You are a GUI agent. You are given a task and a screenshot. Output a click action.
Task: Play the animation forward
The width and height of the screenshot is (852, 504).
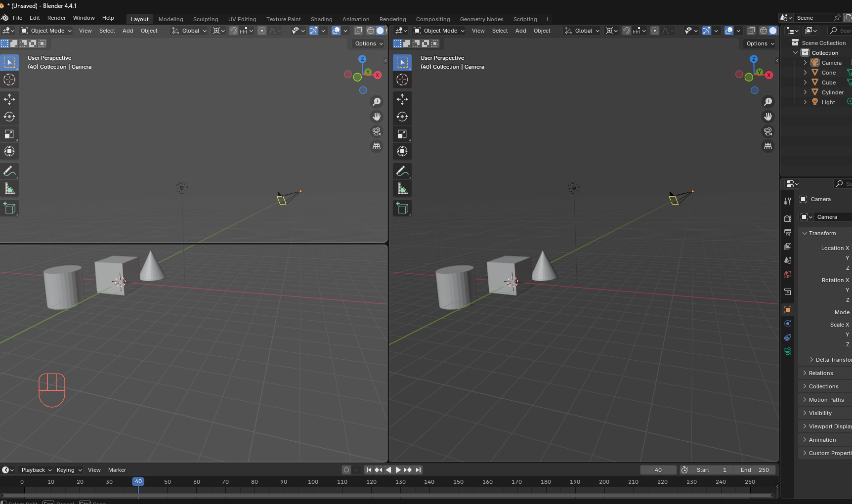[x=398, y=470]
